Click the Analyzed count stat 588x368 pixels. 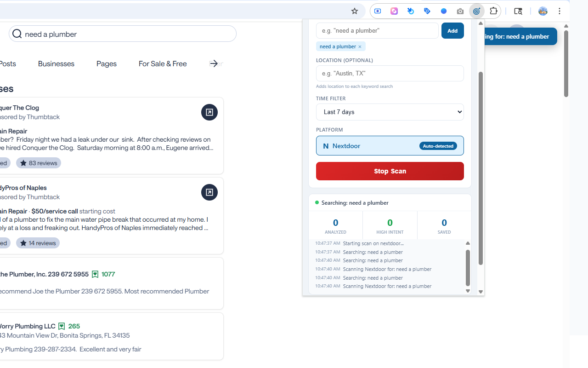(x=335, y=225)
